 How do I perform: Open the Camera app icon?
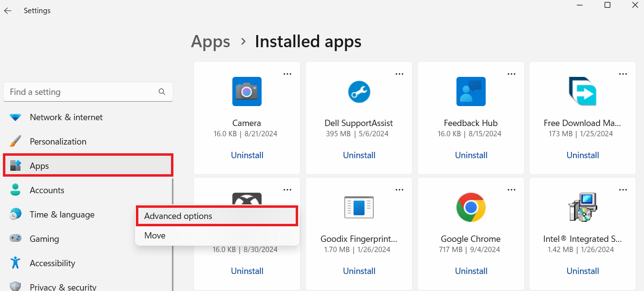pyautogui.click(x=247, y=91)
